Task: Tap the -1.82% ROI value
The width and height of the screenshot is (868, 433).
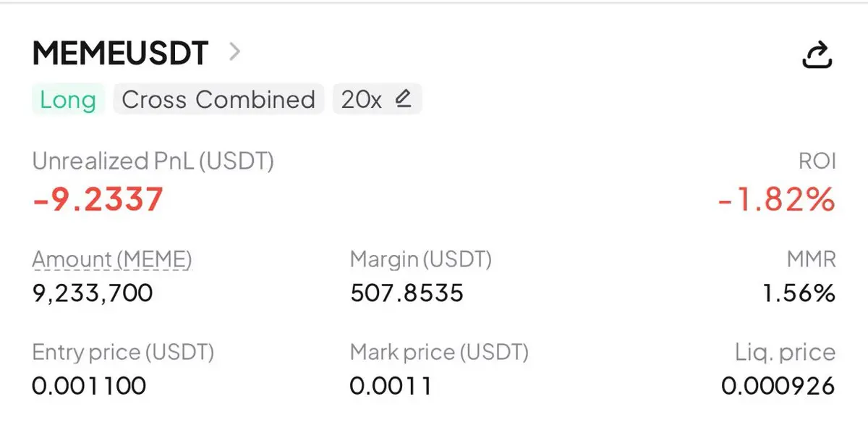Action: point(776,199)
